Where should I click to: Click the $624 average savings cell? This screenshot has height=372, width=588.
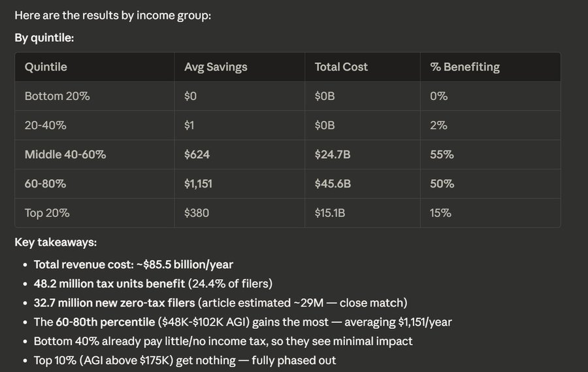[x=197, y=155]
